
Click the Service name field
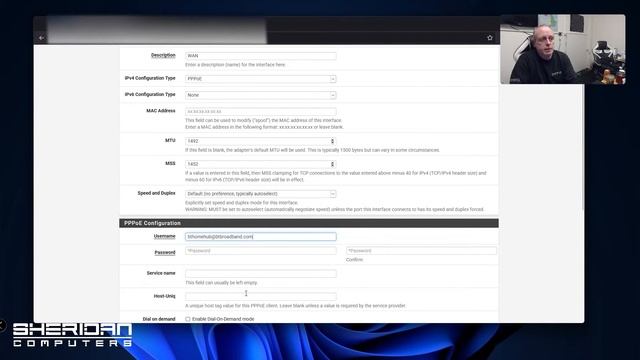[261, 273]
